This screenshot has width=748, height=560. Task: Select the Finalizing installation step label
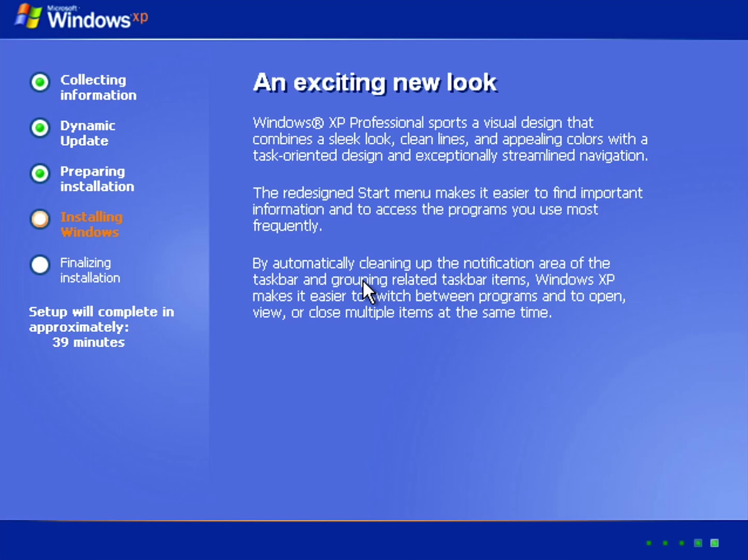click(x=90, y=270)
